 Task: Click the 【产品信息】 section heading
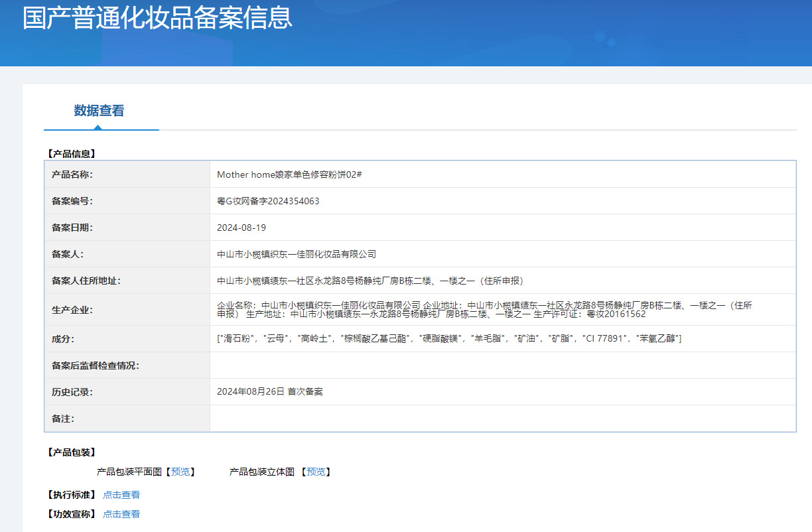[72, 154]
